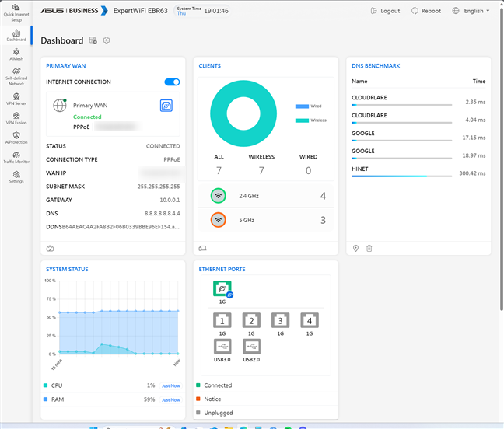Open the AiProtection section

pyautogui.click(x=16, y=138)
